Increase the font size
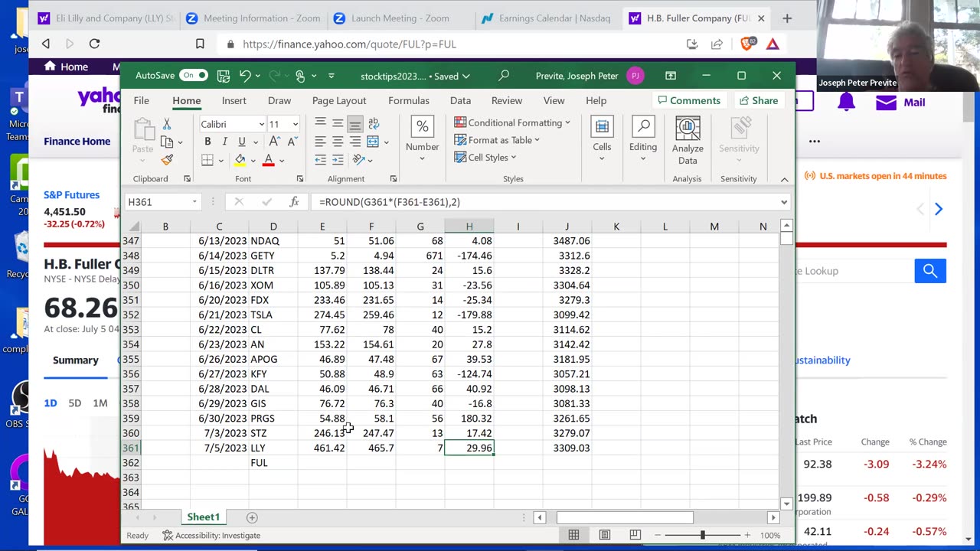 (x=274, y=142)
